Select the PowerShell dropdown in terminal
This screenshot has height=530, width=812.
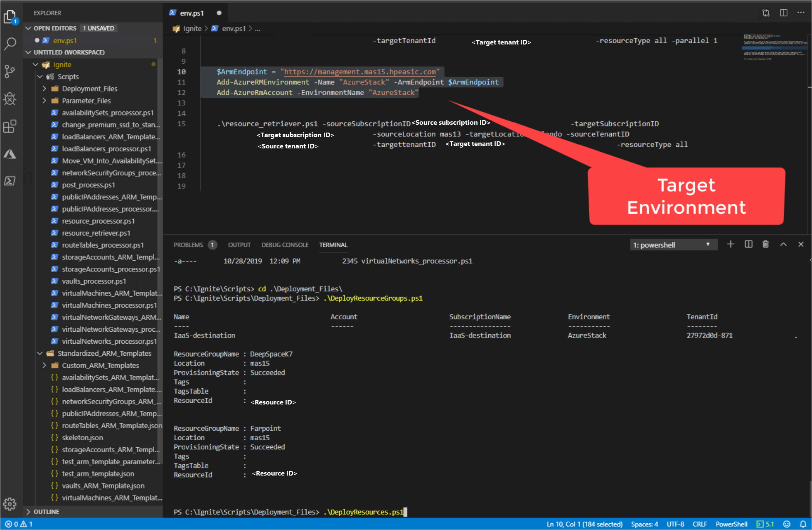[x=672, y=245]
